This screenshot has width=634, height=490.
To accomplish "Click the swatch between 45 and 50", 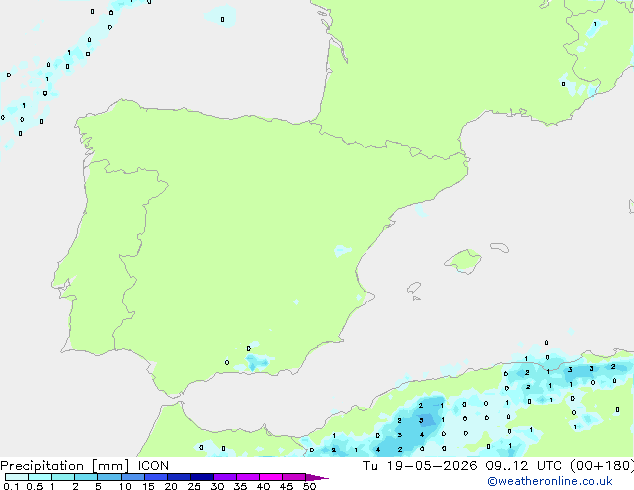I will [294, 477].
